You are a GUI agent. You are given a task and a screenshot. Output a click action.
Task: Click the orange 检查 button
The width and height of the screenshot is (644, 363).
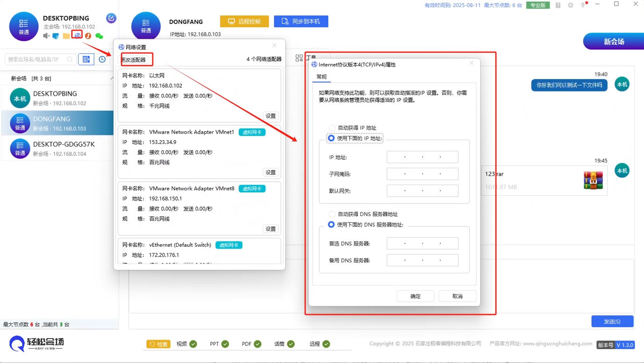pyautogui.click(x=158, y=344)
